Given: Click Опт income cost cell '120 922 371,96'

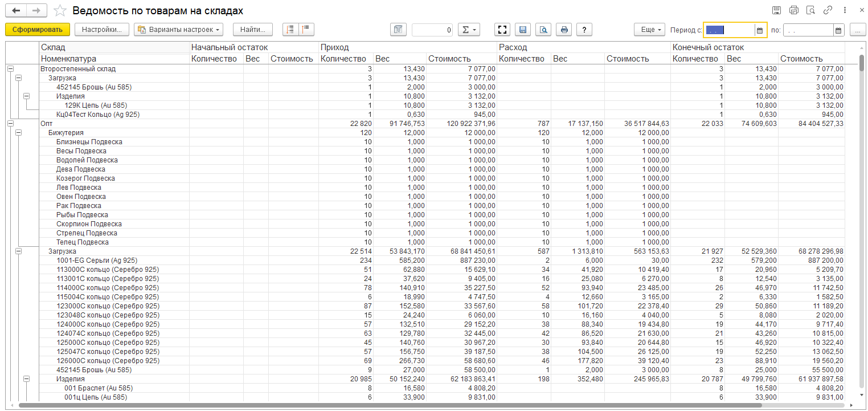Looking at the screenshot, I should point(461,124).
